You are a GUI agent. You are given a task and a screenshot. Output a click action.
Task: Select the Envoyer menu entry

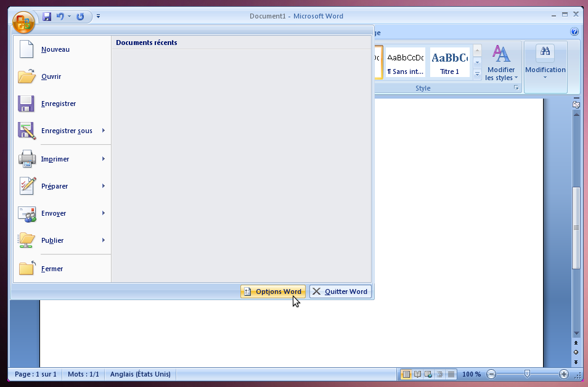tap(62, 213)
